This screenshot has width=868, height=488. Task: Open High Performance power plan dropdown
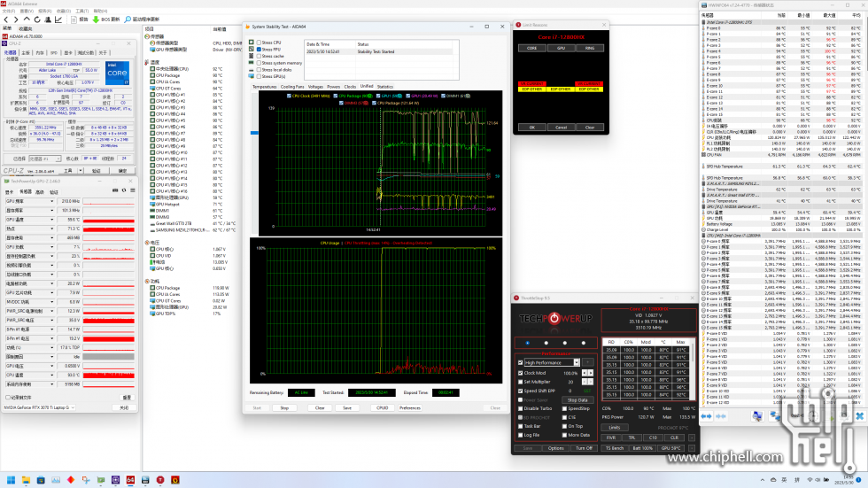577,362
